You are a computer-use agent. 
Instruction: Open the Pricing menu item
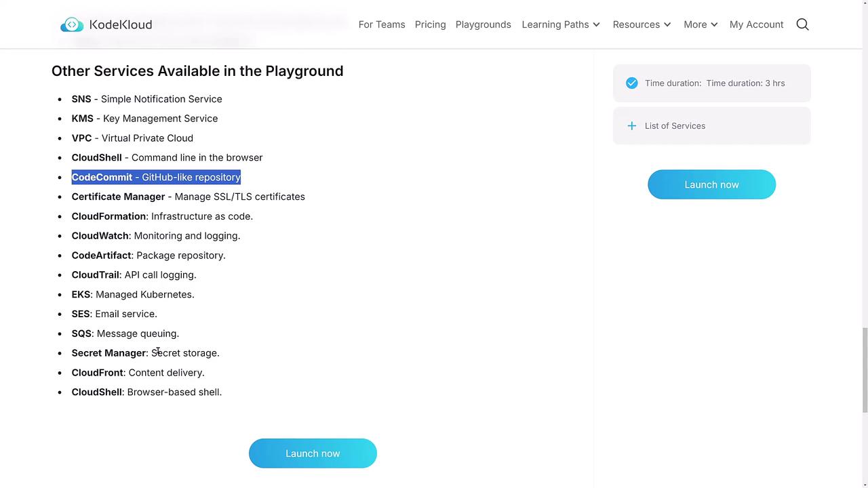point(431,24)
